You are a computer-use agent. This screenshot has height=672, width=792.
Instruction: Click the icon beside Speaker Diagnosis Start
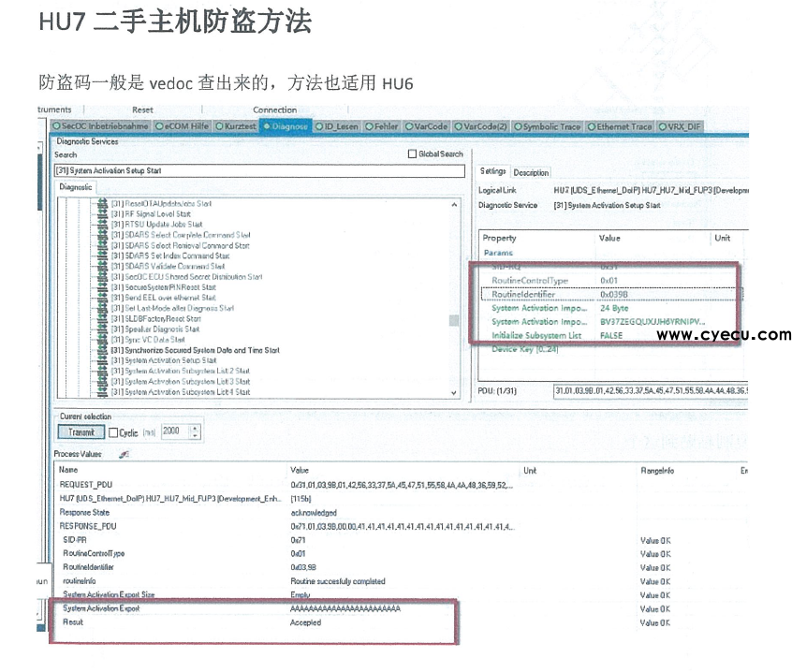(x=103, y=329)
